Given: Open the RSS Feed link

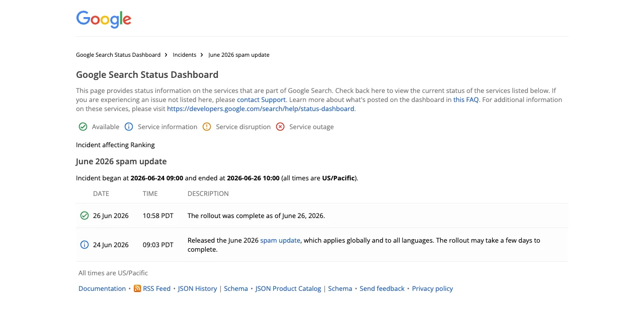Looking at the screenshot, I should click(157, 288).
